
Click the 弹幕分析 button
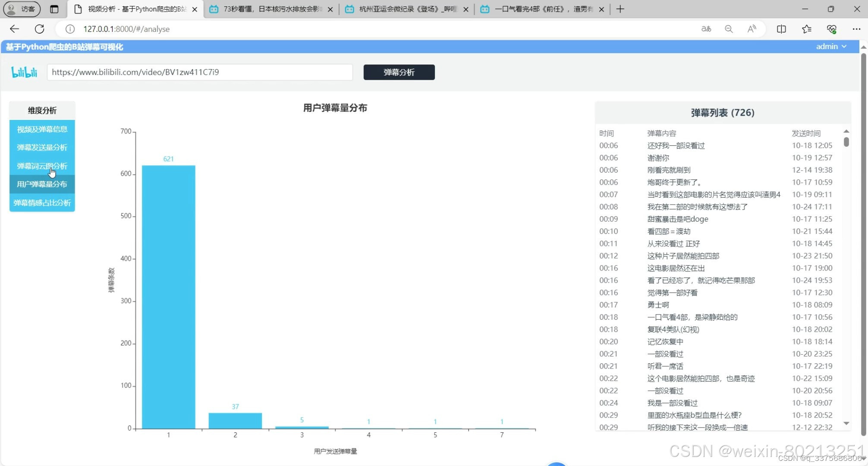tap(399, 72)
